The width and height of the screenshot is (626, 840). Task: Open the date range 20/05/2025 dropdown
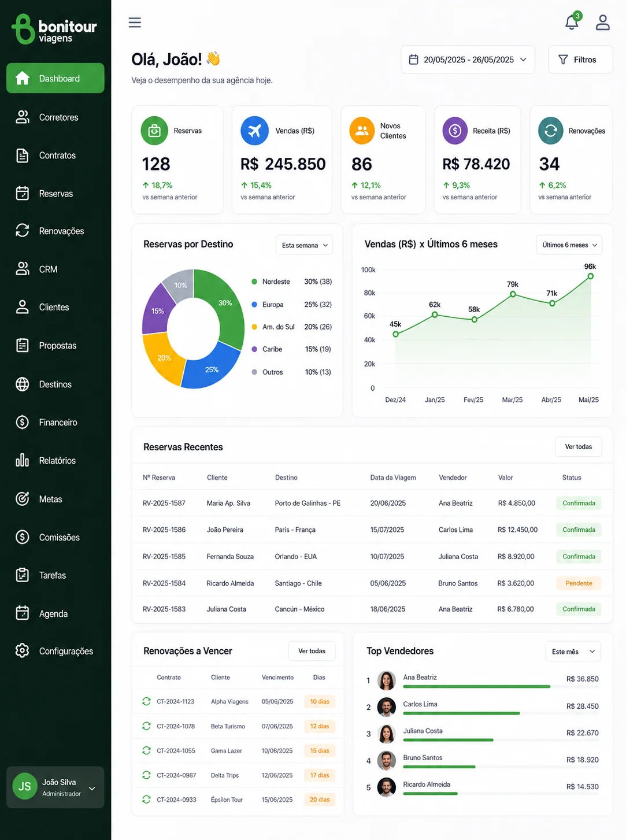tap(468, 60)
